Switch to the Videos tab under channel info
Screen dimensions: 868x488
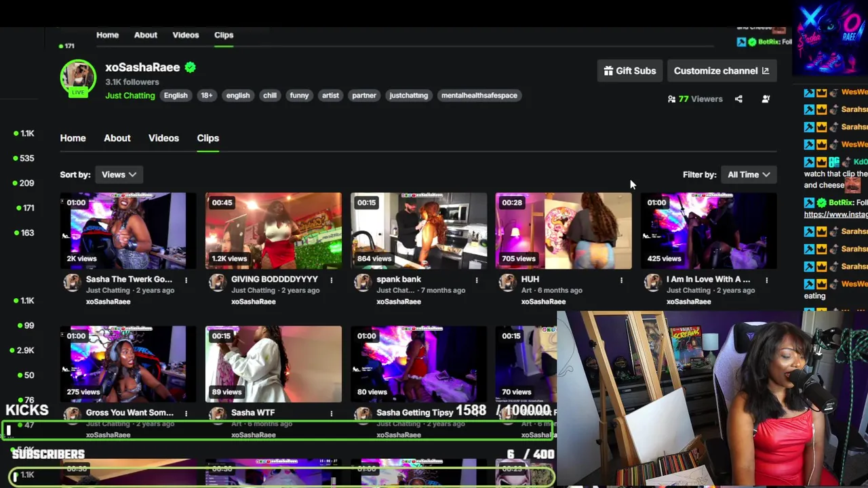click(163, 138)
